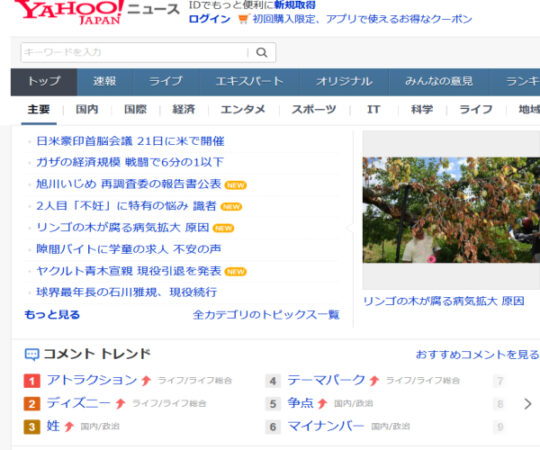Click rank 4 badge beside テーマパーク
Screen dimensions: 540x450
(273, 381)
